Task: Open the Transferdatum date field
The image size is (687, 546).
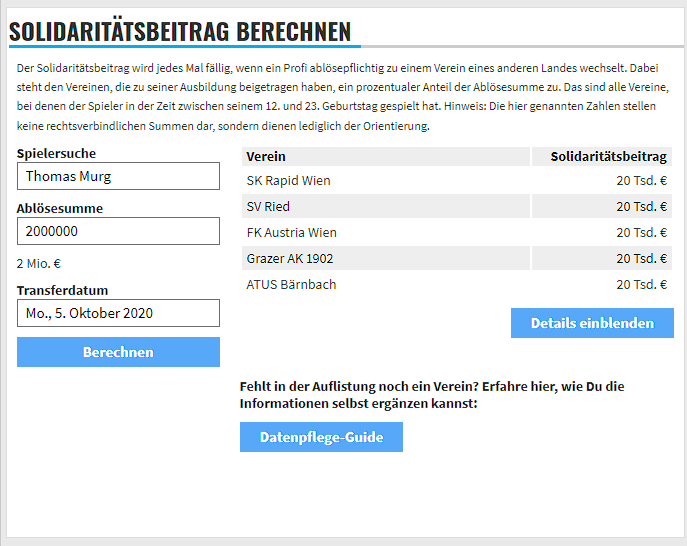Action: 118,313
